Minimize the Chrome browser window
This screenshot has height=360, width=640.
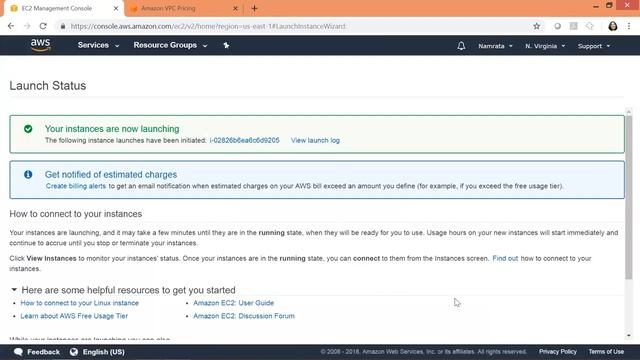[x=596, y=6]
